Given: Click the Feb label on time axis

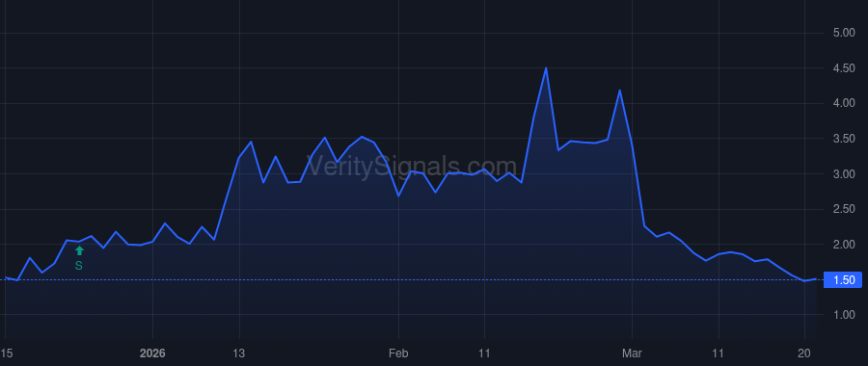Looking at the screenshot, I should pyautogui.click(x=398, y=353).
